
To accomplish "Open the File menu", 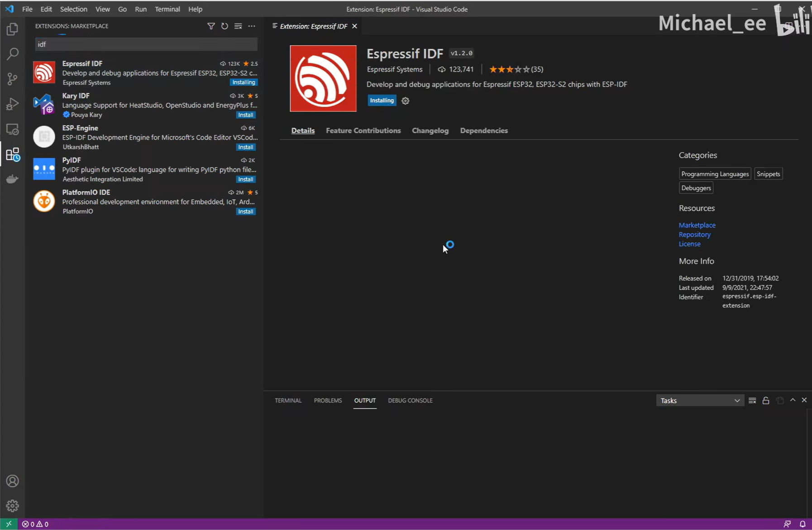I will pos(27,9).
